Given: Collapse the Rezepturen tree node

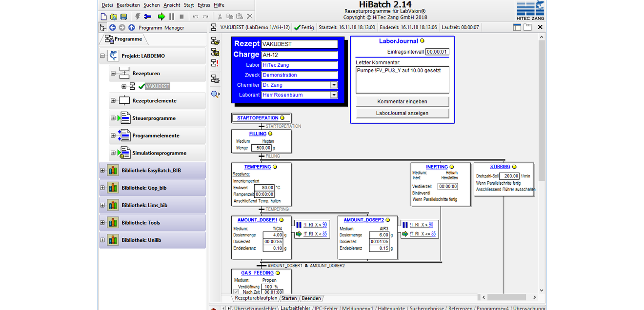Looking at the screenshot, I should coord(113,74).
